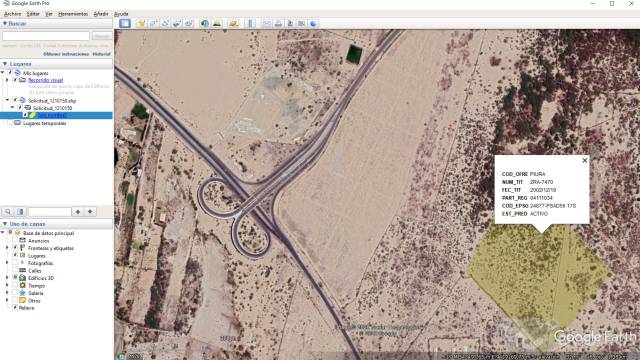Open the Herramientas menu
The height and width of the screenshot is (360, 640).
click(73, 14)
